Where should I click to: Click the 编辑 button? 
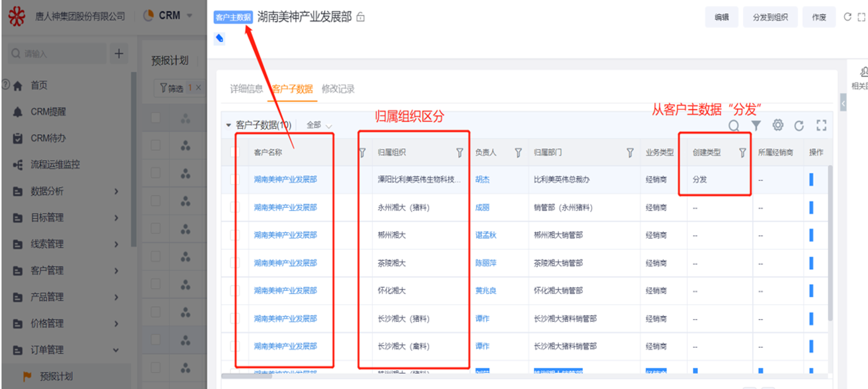pos(722,17)
